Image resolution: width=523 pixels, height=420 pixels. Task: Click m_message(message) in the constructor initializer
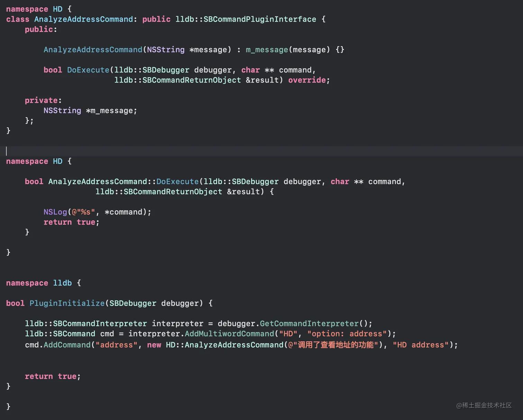(288, 50)
